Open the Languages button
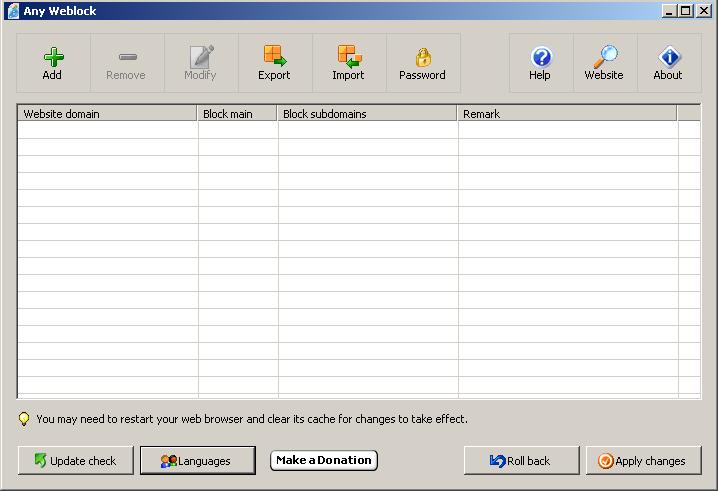Screen dimensions: 718x491 (197, 461)
